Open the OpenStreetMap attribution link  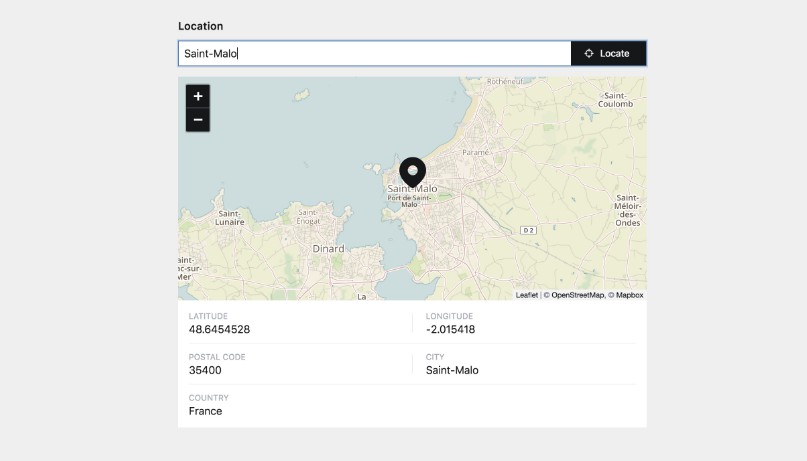pyautogui.click(x=577, y=295)
